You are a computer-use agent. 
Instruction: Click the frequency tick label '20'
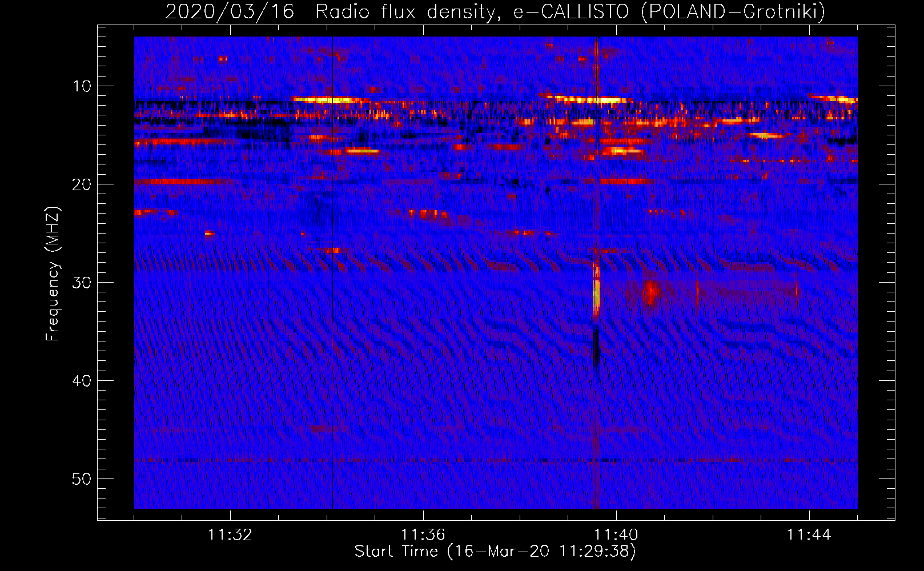click(82, 184)
